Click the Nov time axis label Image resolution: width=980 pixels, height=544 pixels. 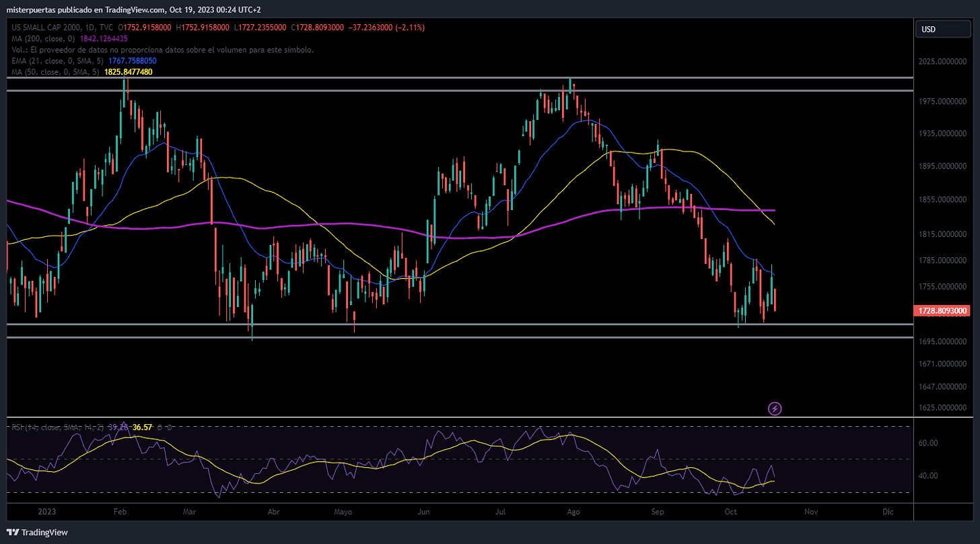811,512
